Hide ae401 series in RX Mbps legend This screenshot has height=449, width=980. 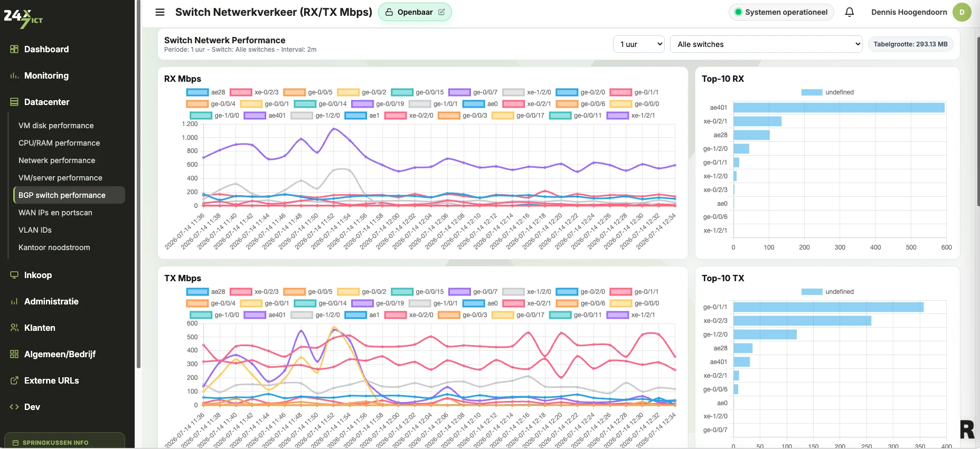pos(265,116)
